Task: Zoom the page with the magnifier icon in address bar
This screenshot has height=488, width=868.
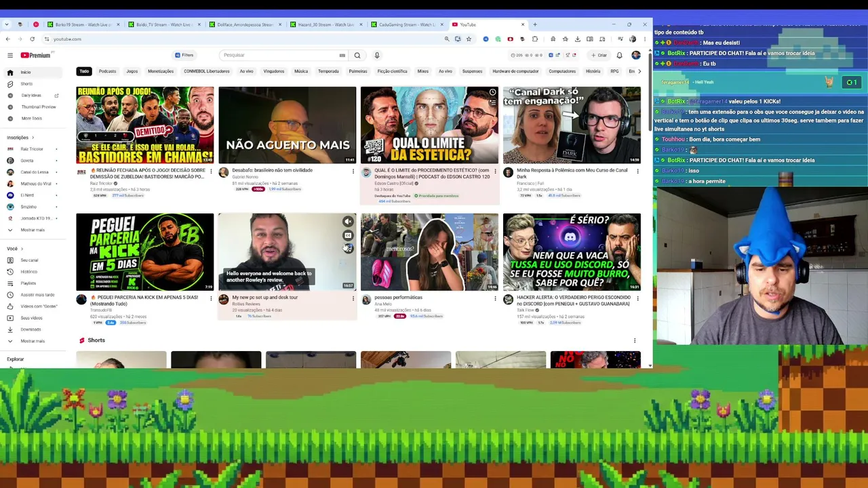Action: pyautogui.click(x=447, y=39)
